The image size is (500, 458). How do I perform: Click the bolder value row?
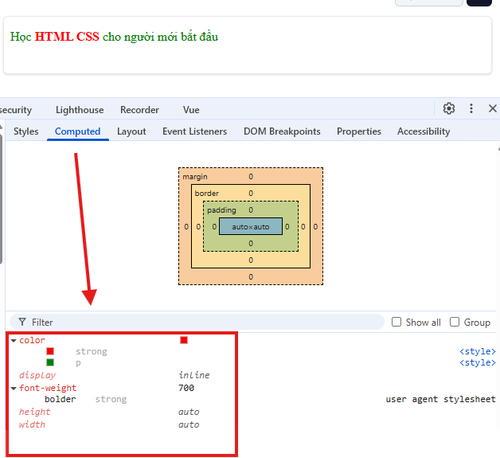(60, 399)
